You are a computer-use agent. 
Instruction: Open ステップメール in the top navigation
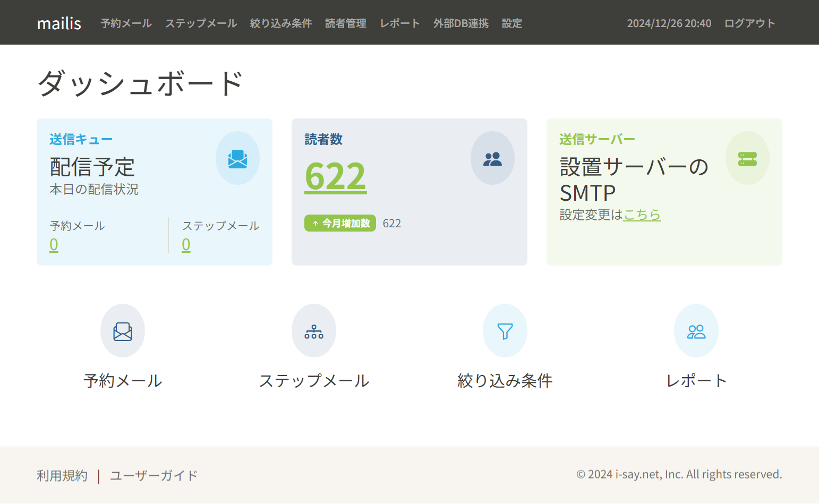[x=201, y=23]
